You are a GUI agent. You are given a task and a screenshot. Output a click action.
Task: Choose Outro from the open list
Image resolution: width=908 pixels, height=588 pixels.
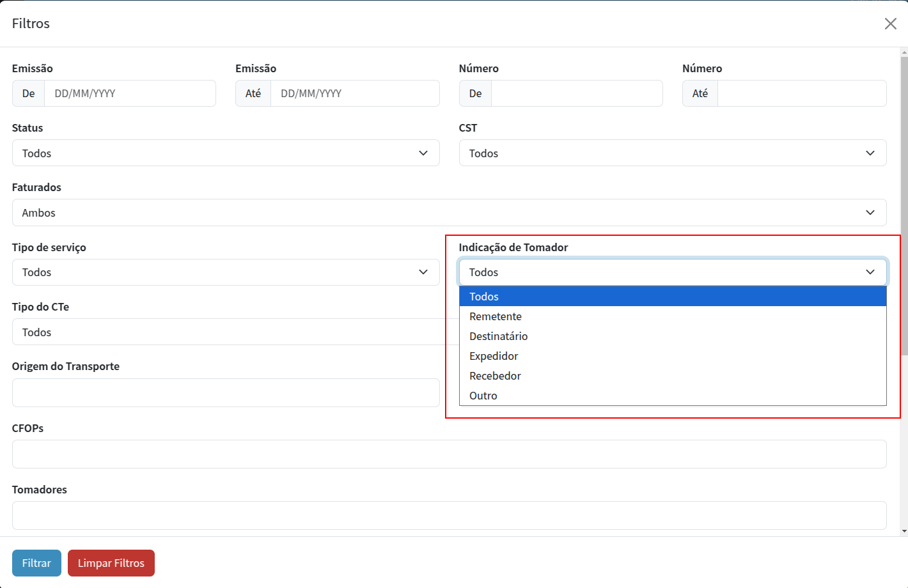[x=483, y=396]
